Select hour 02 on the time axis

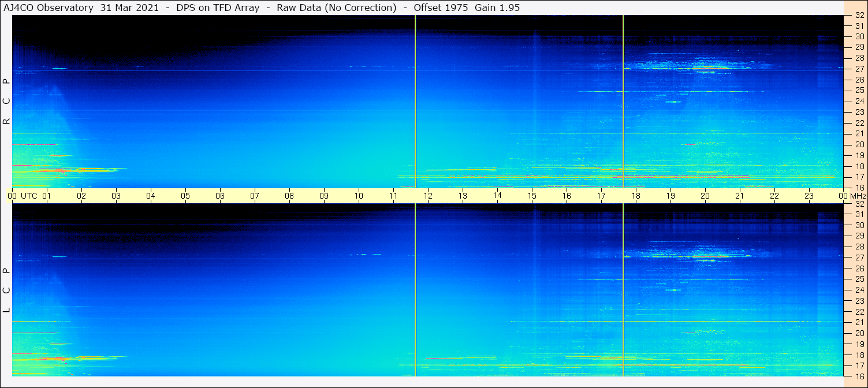[x=81, y=196]
